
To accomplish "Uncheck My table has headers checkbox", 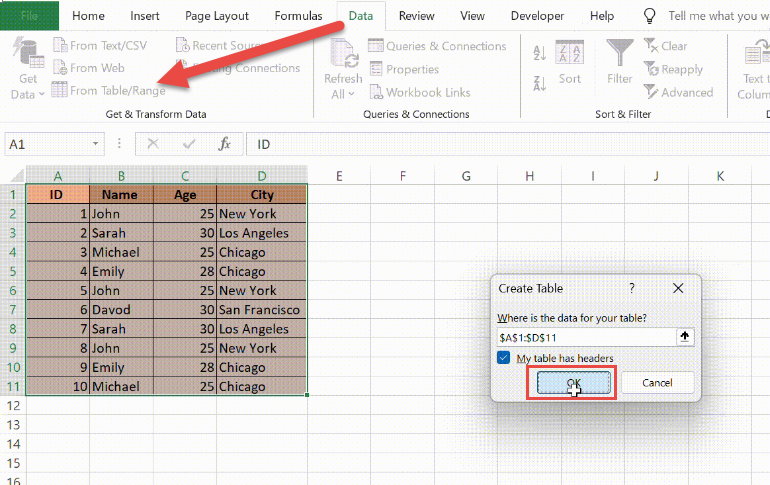I will [x=503, y=357].
